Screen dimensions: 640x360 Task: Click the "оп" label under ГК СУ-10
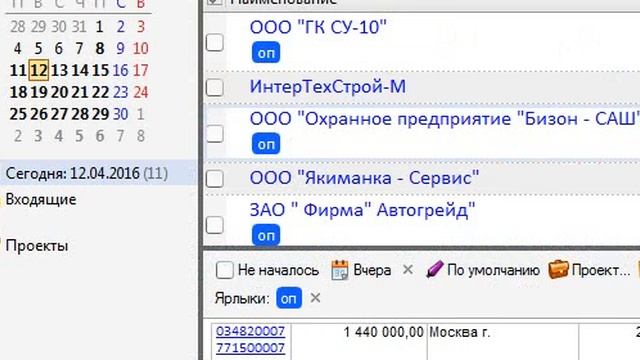tap(266, 53)
